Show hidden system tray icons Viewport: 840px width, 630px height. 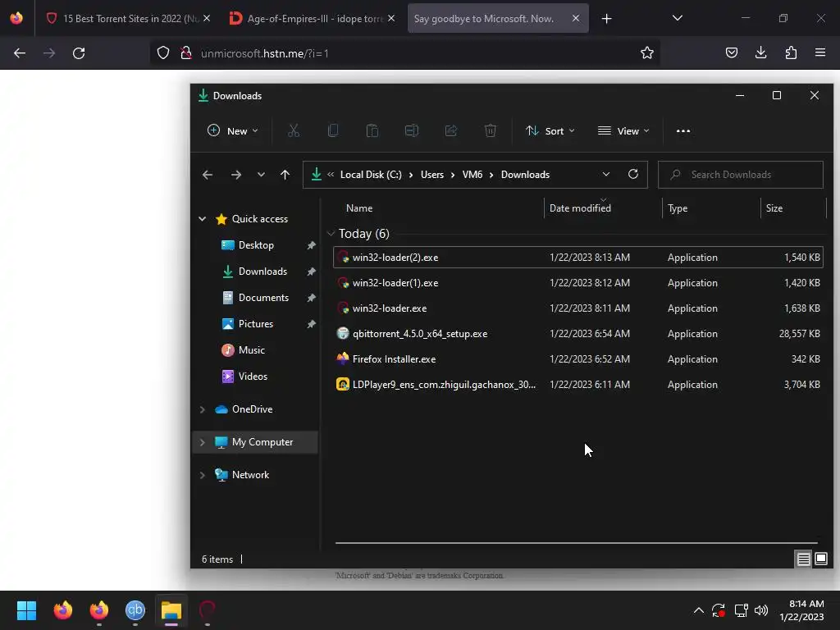pyautogui.click(x=699, y=610)
